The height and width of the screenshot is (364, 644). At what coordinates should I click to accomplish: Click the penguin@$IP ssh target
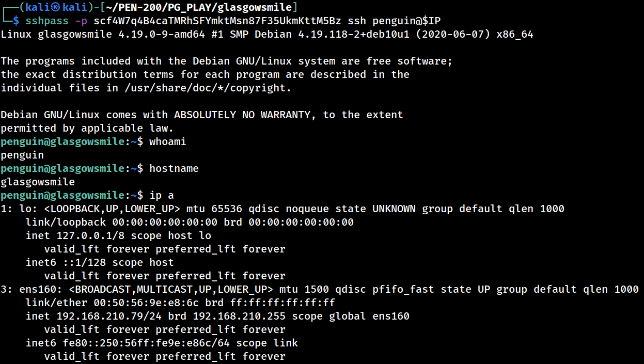click(x=407, y=21)
